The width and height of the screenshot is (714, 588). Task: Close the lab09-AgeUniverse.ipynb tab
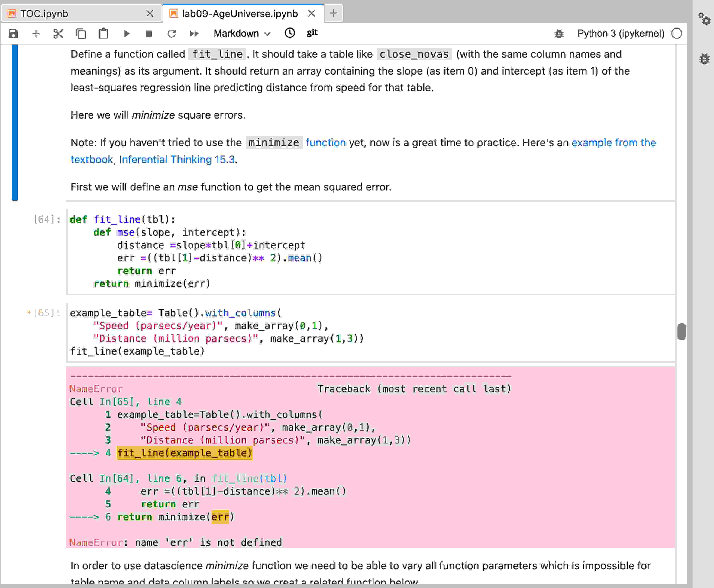tap(312, 14)
